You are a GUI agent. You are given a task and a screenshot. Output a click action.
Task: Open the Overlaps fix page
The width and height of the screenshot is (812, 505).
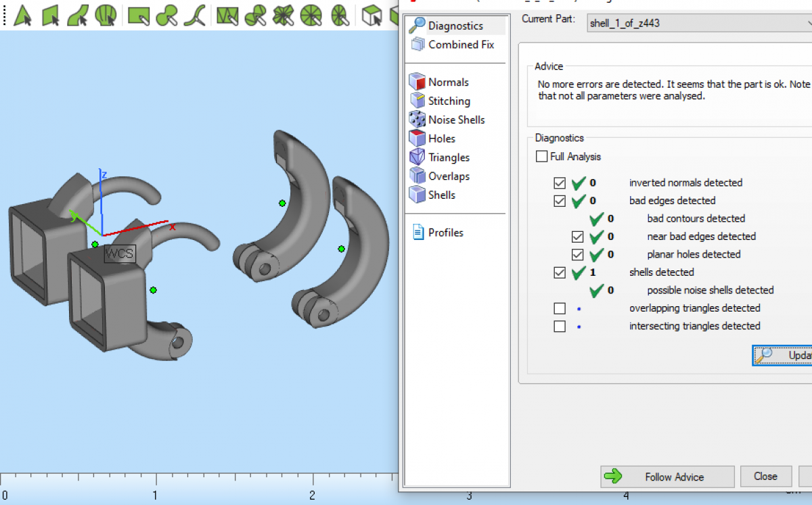tap(448, 176)
